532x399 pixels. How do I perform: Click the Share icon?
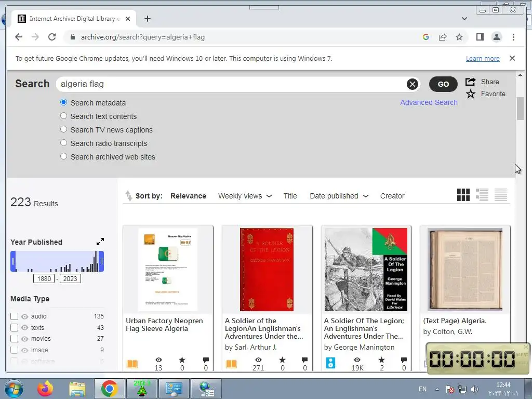coord(470,82)
